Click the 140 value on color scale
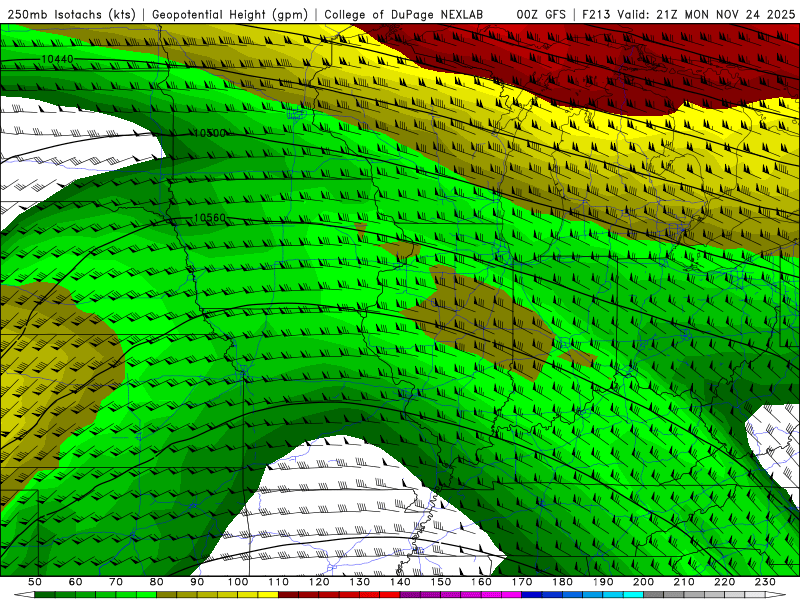The width and height of the screenshot is (800, 600). 401,582
